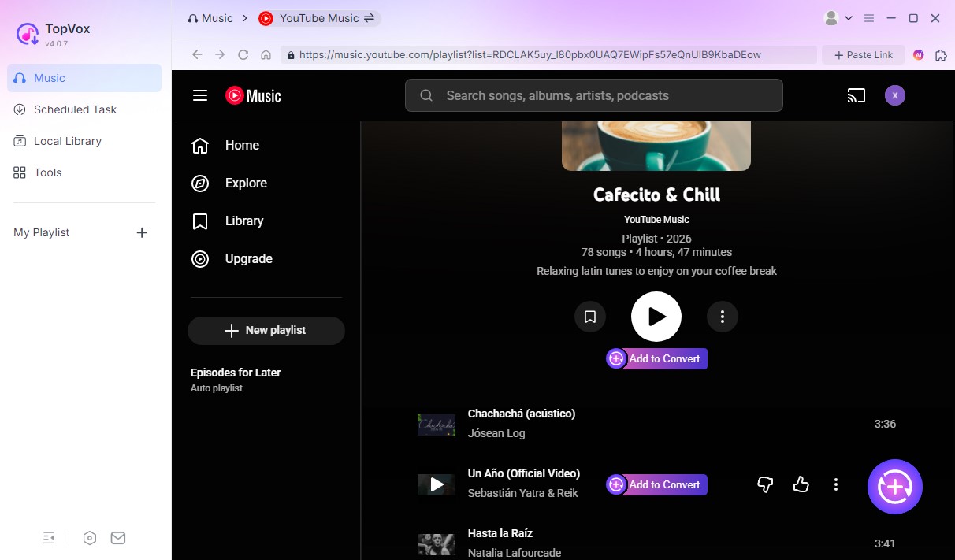Viewport: 955px width, 560px height.
Task: Click the Paste Link button
Action: pyautogui.click(x=863, y=54)
